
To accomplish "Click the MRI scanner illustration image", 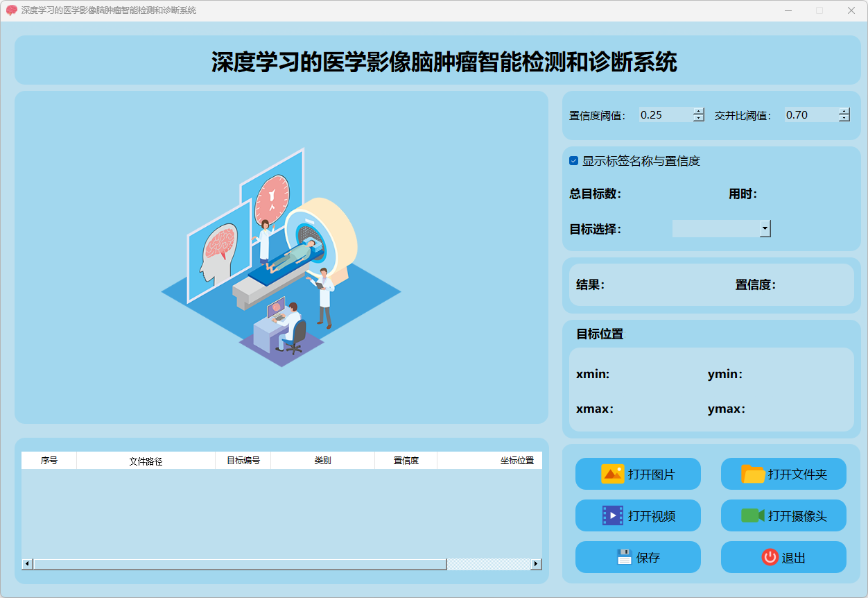I will (x=281, y=257).
